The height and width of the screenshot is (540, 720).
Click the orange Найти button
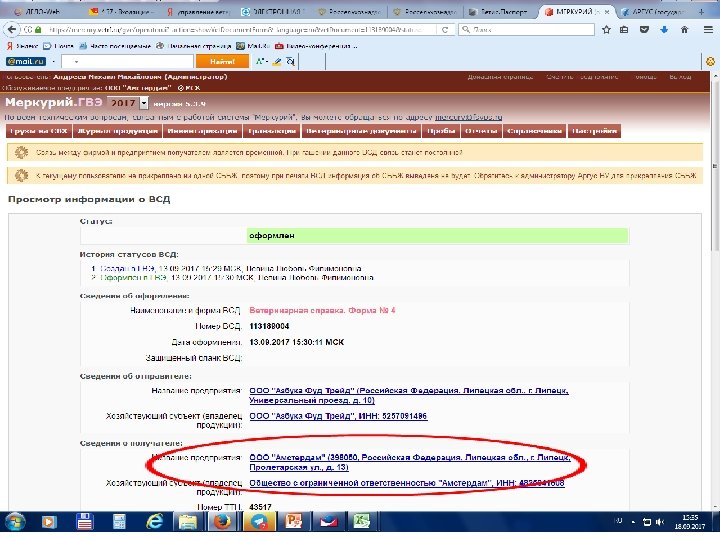tap(222, 61)
